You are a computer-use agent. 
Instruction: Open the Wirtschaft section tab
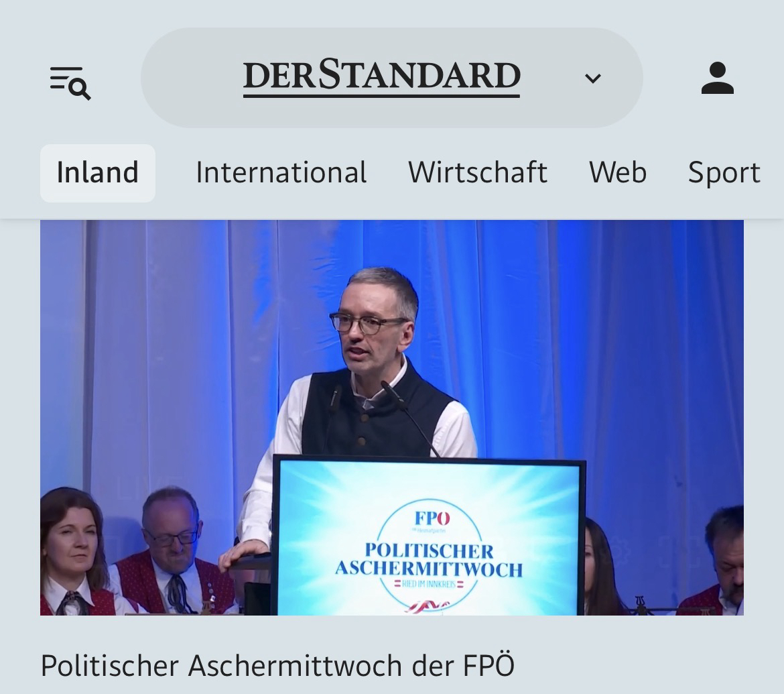point(478,173)
